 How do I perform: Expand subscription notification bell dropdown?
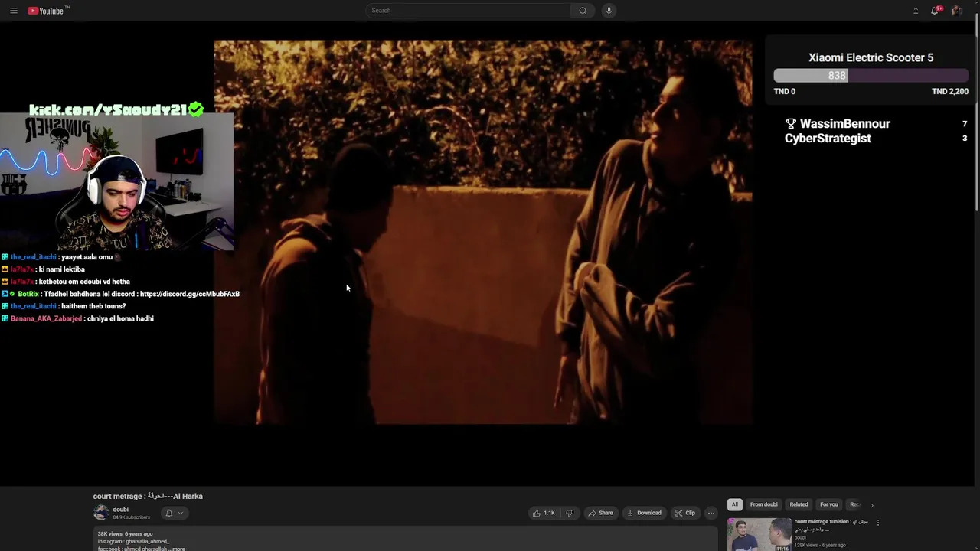(x=175, y=513)
